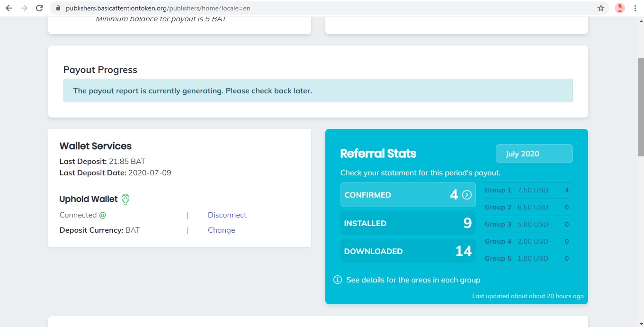Select the CONFIRMED referrals row
This screenshot has height=327, width=644.
[408, 195]
